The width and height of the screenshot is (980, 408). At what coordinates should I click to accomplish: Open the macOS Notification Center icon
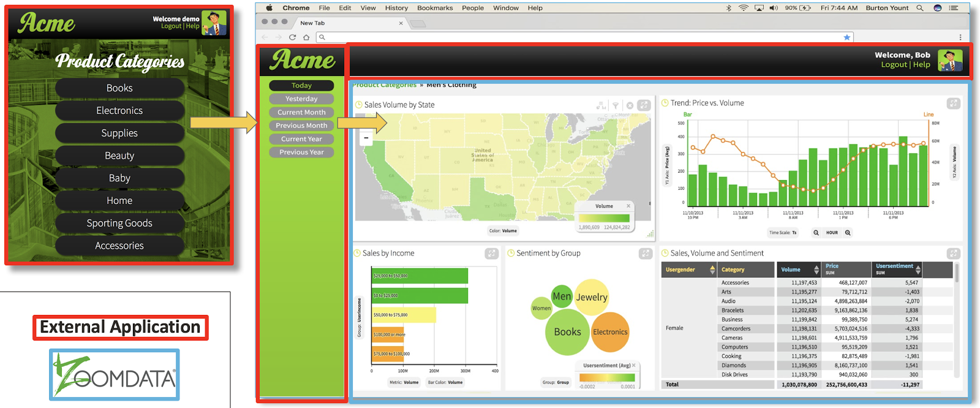tap(954, 8)
